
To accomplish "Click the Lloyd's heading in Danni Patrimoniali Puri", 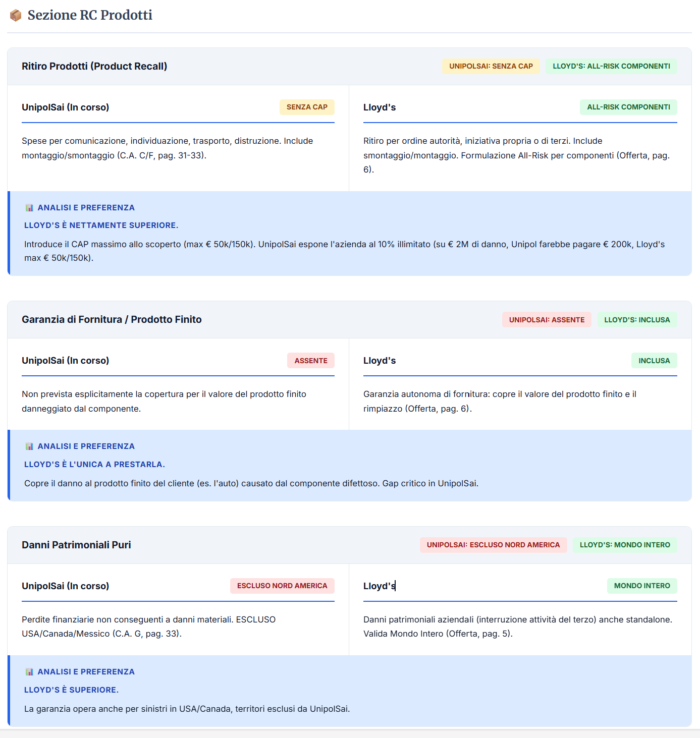I will point(379,586).
